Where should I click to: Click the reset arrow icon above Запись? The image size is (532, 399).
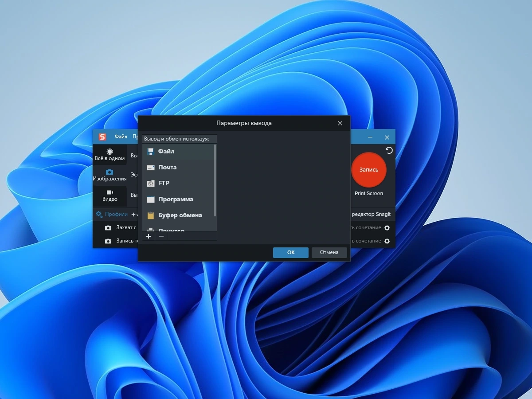389,150
